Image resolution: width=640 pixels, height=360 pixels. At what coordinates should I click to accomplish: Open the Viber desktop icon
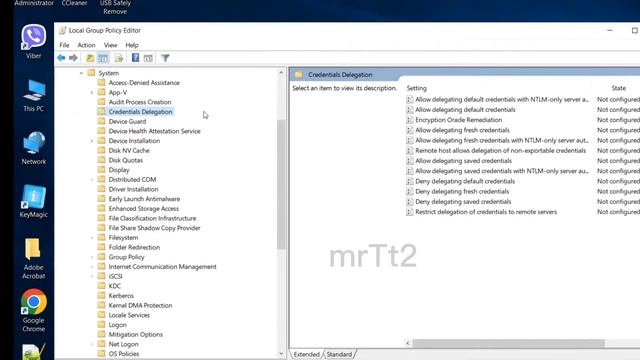(33, 41)
